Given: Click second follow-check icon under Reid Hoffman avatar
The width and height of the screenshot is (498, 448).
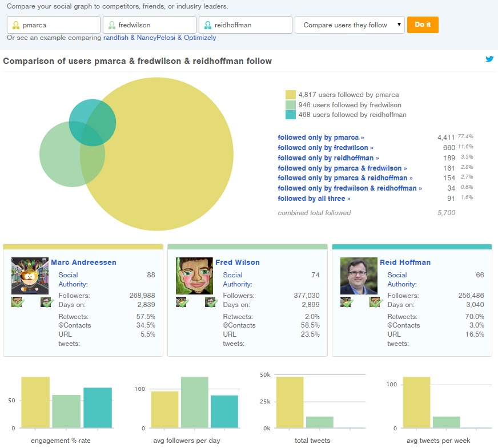Looking at the screenshot, I should click(x=375, y=302).
